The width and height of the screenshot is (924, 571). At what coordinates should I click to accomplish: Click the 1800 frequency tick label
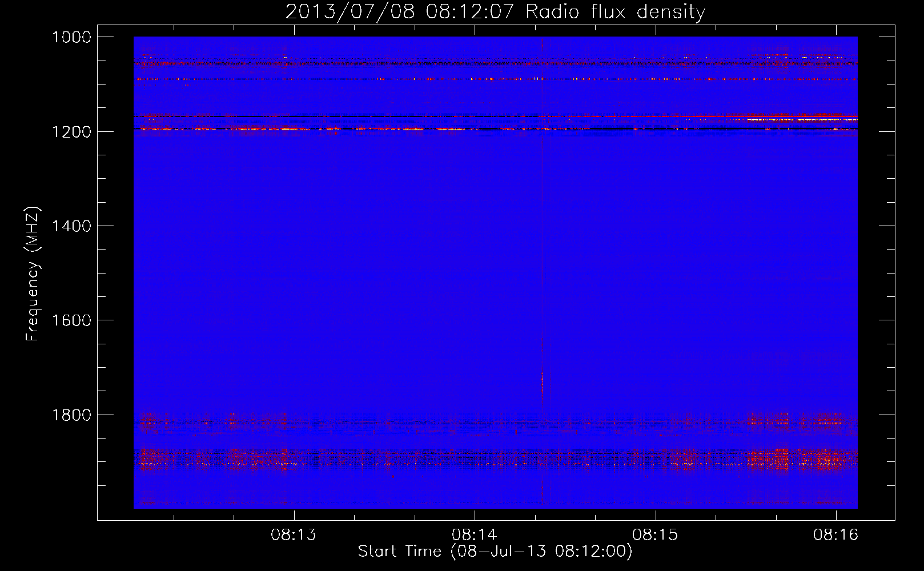coord(71,415)
